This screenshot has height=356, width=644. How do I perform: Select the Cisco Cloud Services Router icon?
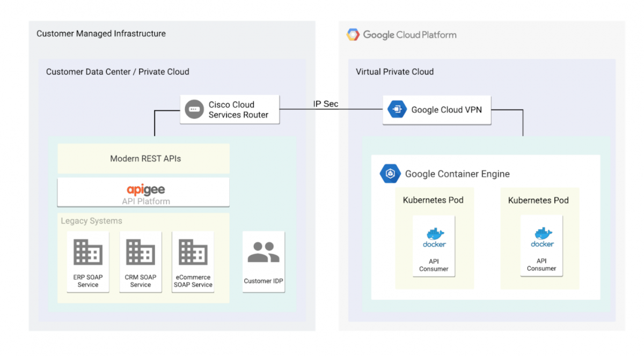pyautogui.click(x=193, y=109)
